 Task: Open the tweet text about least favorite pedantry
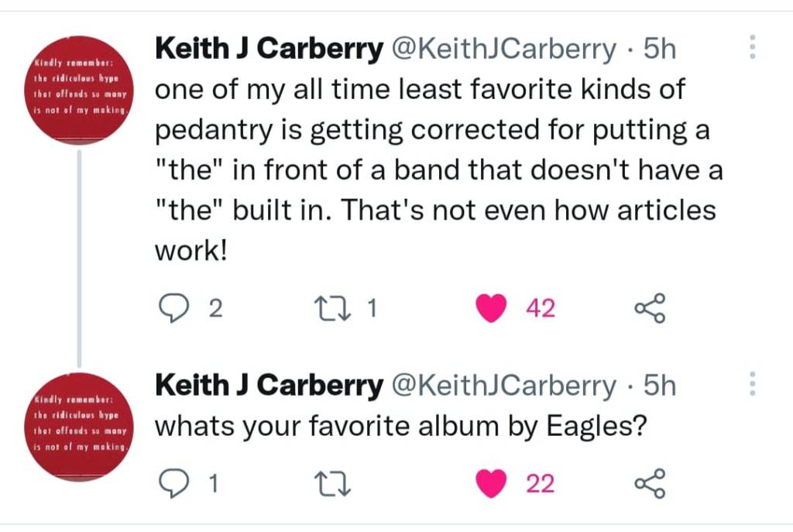point(434,170)
